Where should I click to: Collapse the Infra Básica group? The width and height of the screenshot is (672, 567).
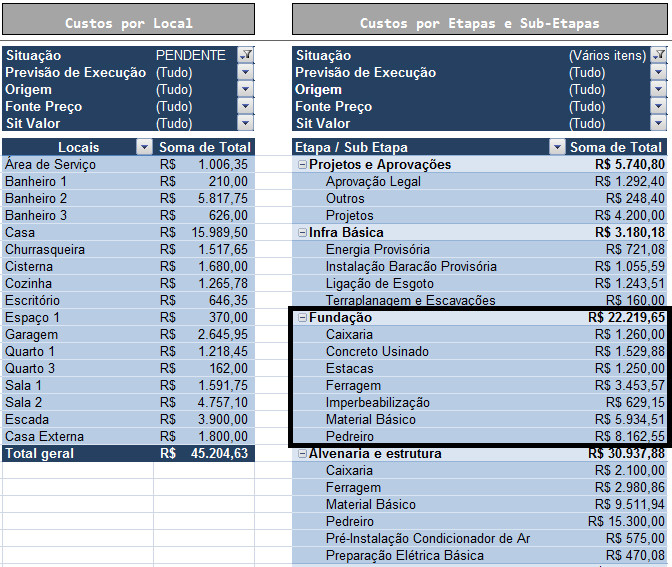point(303,233)
